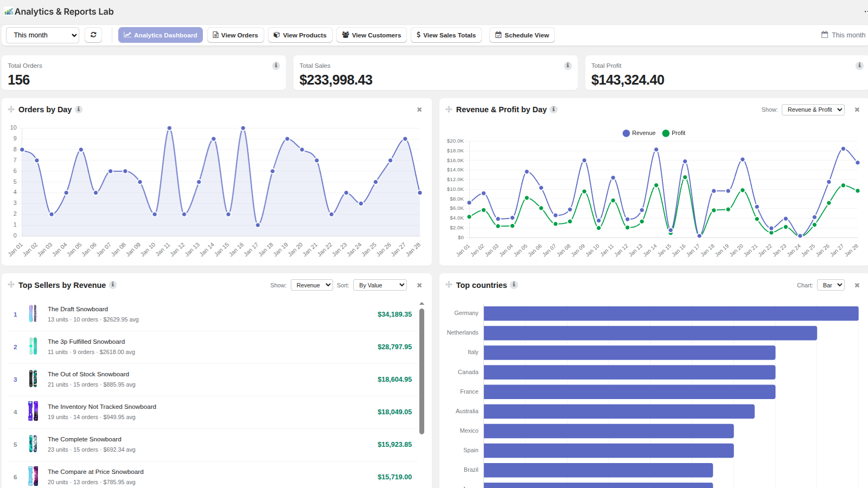Close the Revenue & Profit by Day panel

pos(857,110)
